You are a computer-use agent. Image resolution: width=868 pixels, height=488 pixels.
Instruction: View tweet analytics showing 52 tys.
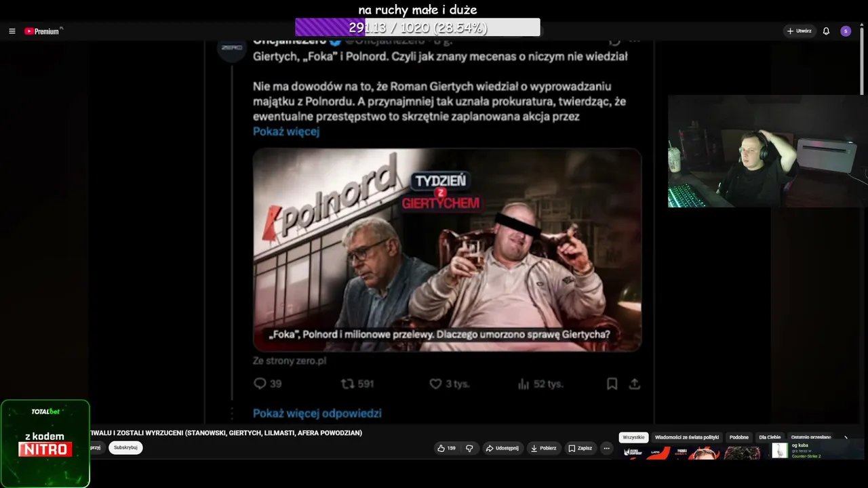(540, 384)
